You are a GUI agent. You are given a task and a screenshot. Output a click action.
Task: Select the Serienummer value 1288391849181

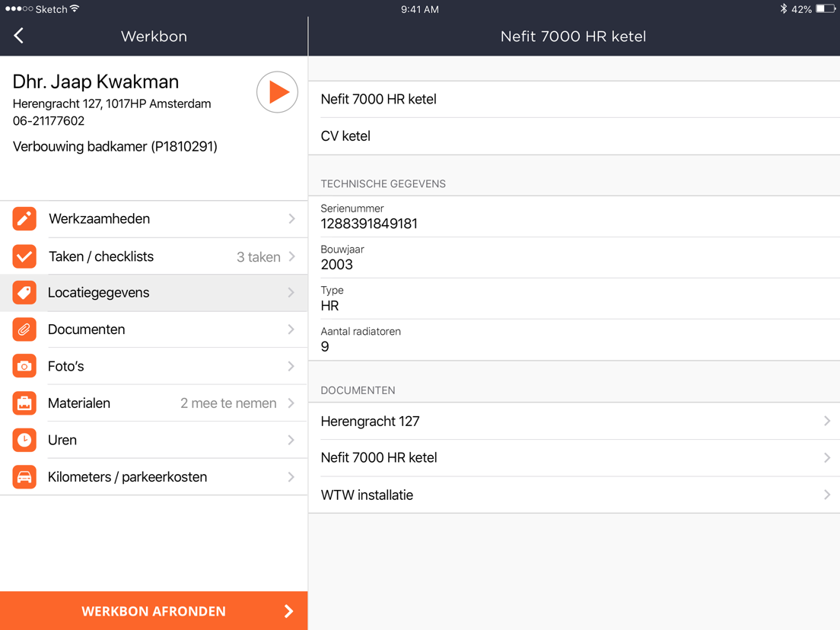coord(369,224)
